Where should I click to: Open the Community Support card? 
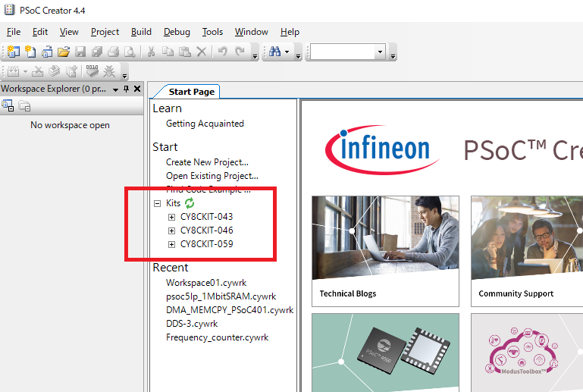(x=527, y=252)
